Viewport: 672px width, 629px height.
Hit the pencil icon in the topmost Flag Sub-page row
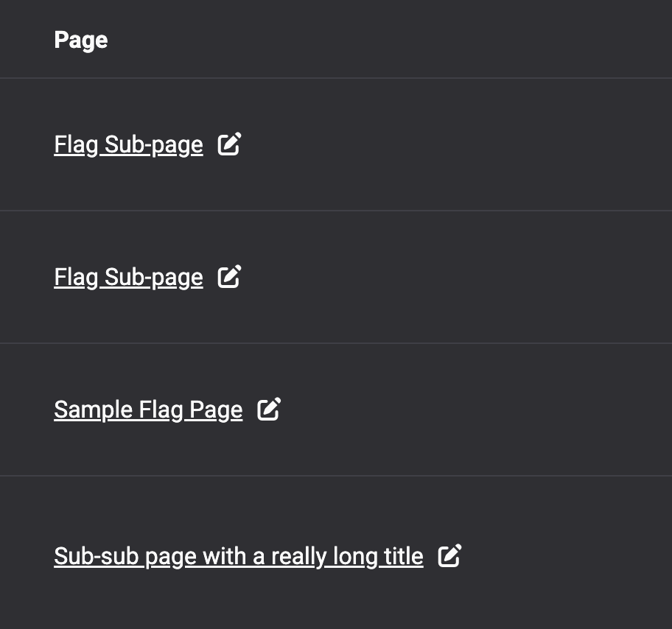tap(229, 144)
